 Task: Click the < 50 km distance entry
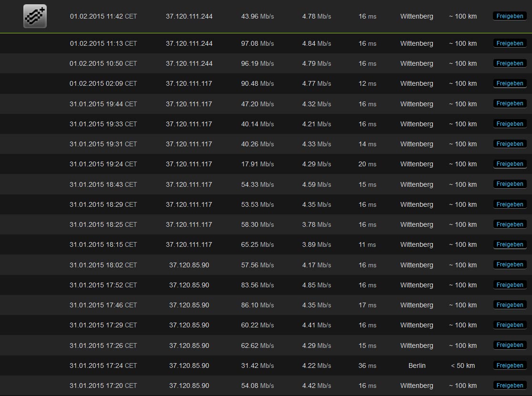[x=462, y=366]
